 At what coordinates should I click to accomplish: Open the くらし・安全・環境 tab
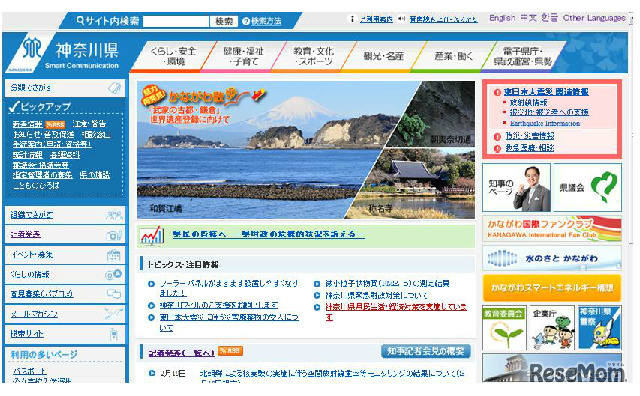[x=173, y=56]
